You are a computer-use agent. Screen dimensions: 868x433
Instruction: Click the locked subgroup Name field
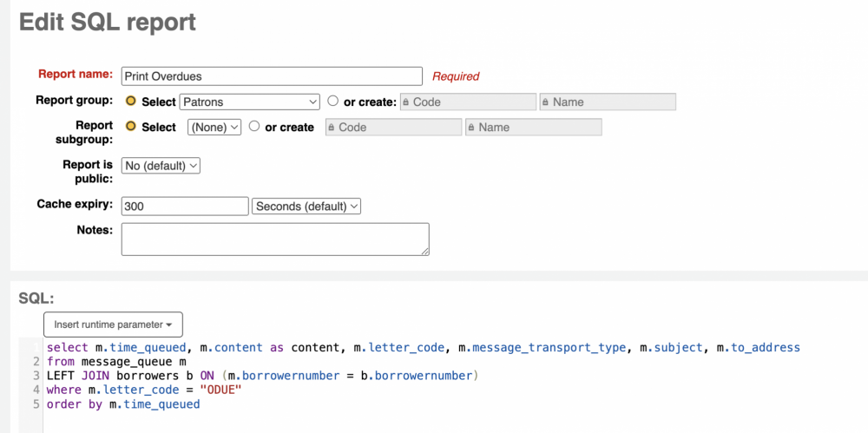[534, 128]
